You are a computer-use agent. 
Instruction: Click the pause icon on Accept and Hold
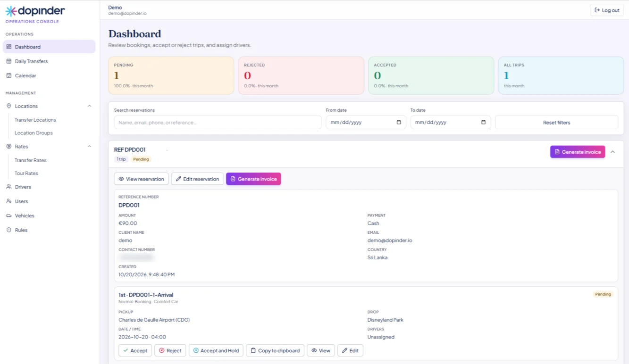click(x=196, y=351)
